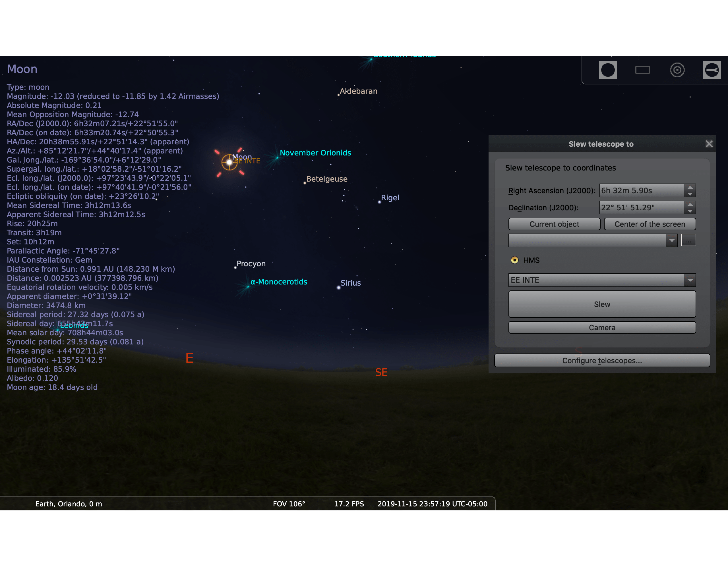The width and height of the screenshot is (728, 582).
Task: Click the Declination input field
Action: [x=642, y=207]
